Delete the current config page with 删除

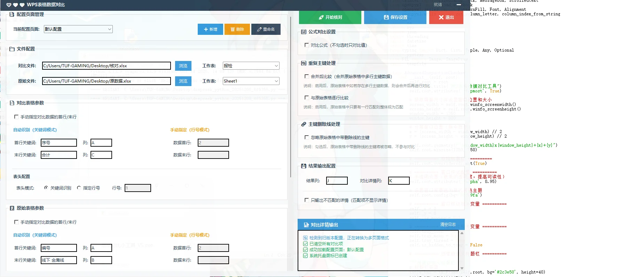coord(237,29)
